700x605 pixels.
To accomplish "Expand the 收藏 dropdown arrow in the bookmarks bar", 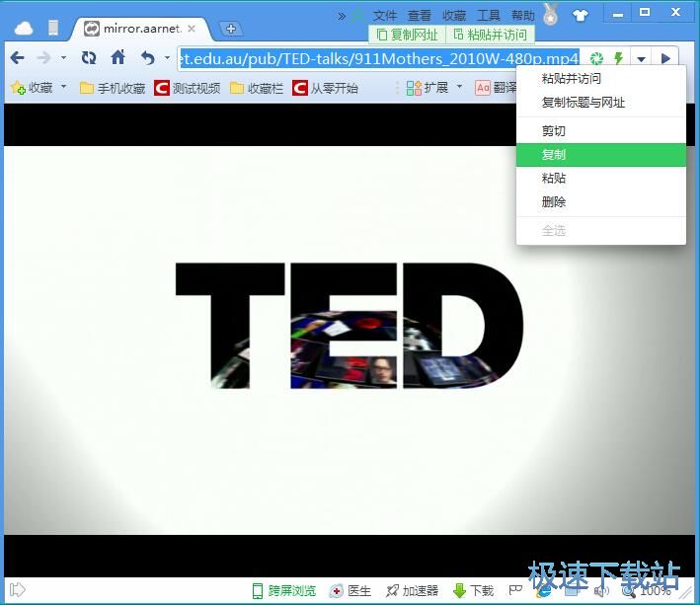I will pos(63,87).
